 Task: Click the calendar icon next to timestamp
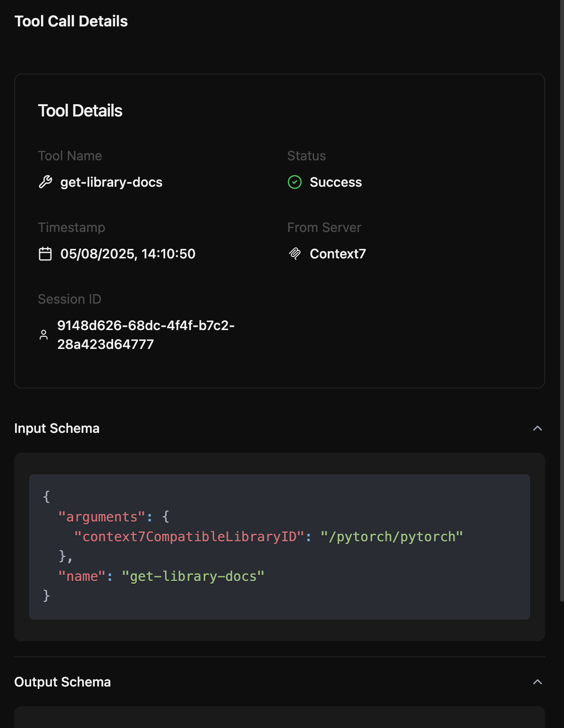pyautogui.click(x=45, y=254)
